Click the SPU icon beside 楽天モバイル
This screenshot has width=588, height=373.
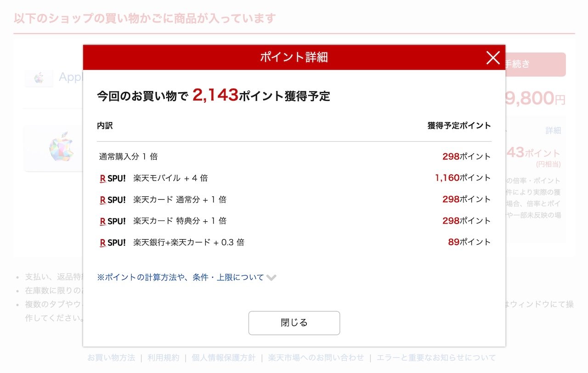click(113, 178)
